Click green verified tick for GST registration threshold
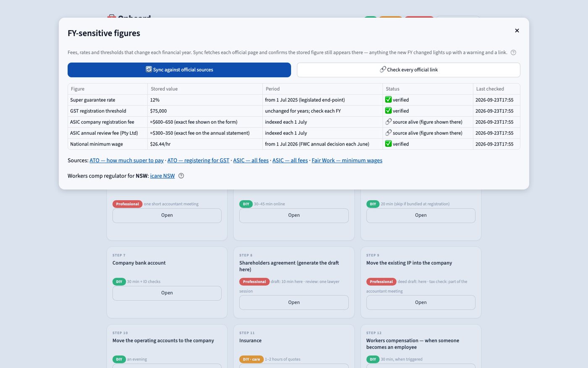This screenshot has width=588, height=368. [388, 111]
